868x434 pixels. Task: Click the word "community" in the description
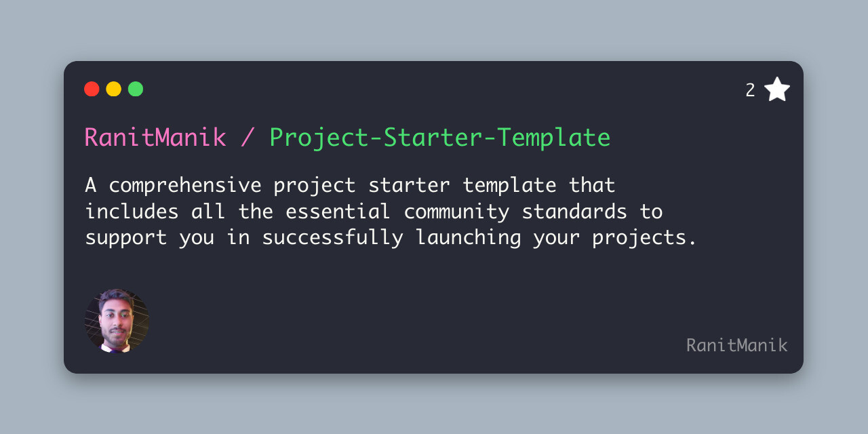click(456, 211)
